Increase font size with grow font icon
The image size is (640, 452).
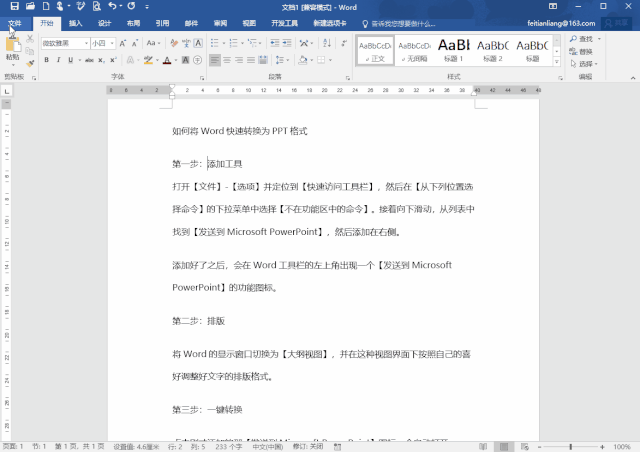122,43
